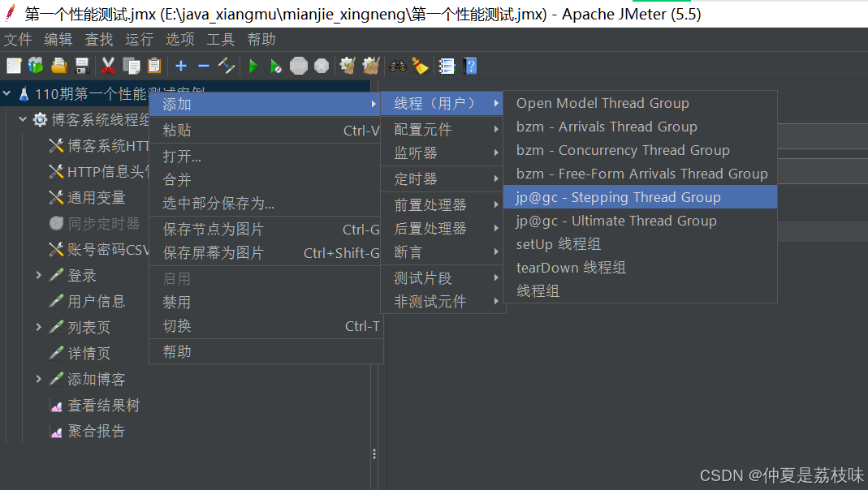
Task: Click the New test plan icon
Action: pos(14,67)
